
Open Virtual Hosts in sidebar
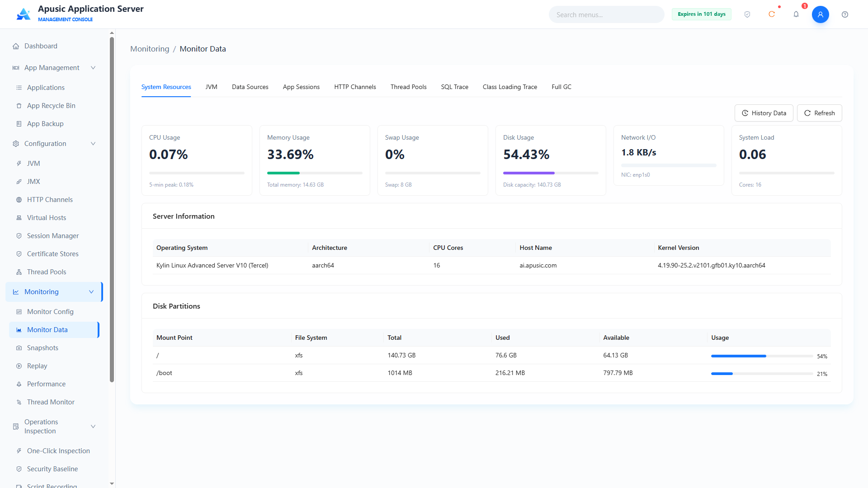(x=47, y=218)
